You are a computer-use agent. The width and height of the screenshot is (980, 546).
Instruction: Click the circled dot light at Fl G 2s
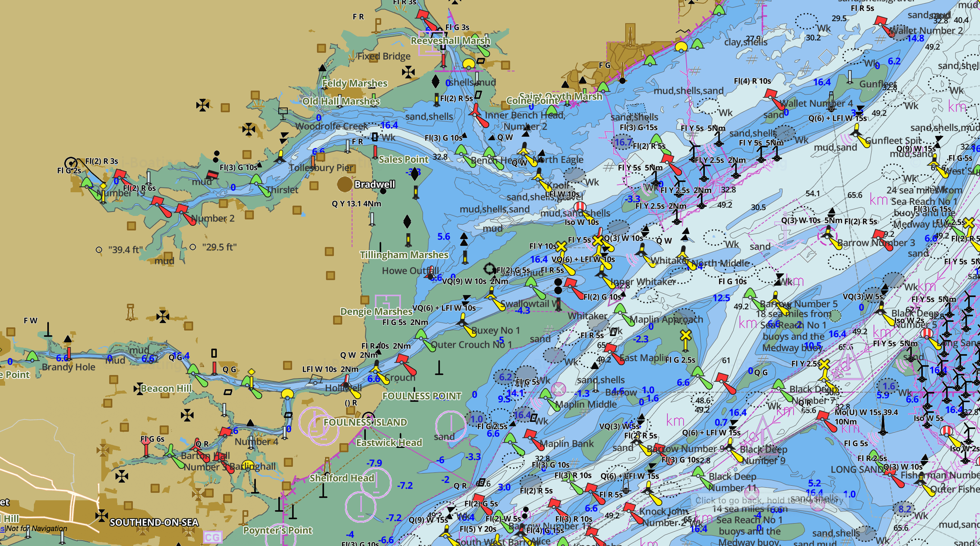pos(71,163)
